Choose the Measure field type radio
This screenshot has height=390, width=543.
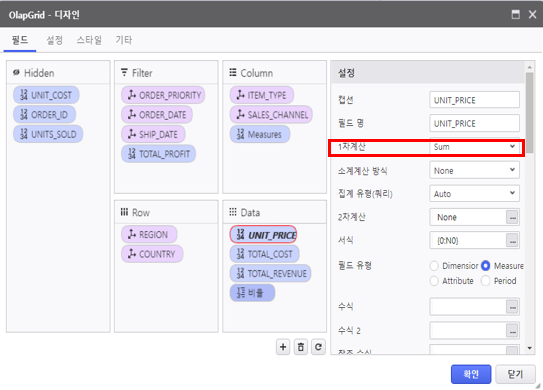point(486,266)
